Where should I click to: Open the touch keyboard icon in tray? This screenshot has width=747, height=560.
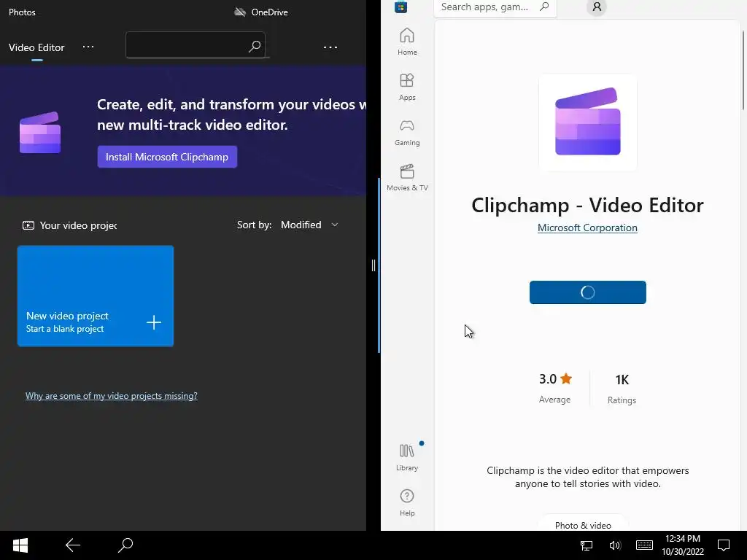click(x=644, y=545)
